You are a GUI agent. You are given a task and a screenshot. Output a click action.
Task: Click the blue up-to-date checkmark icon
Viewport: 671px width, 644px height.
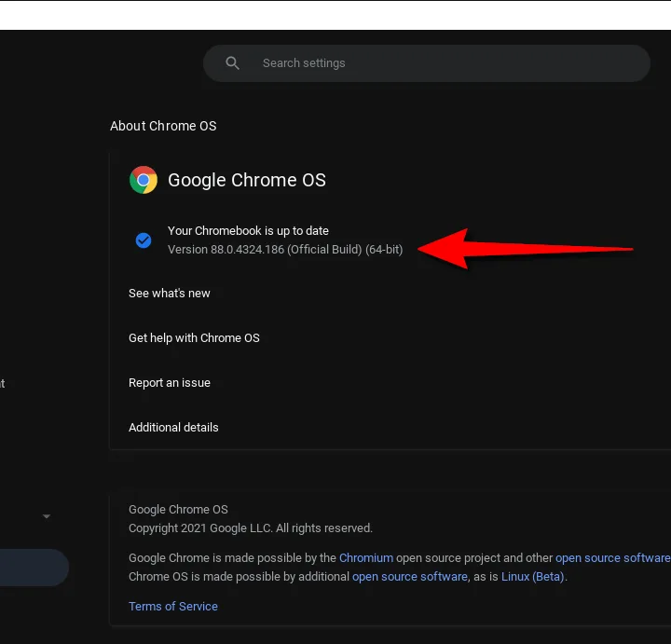point(144,240)
